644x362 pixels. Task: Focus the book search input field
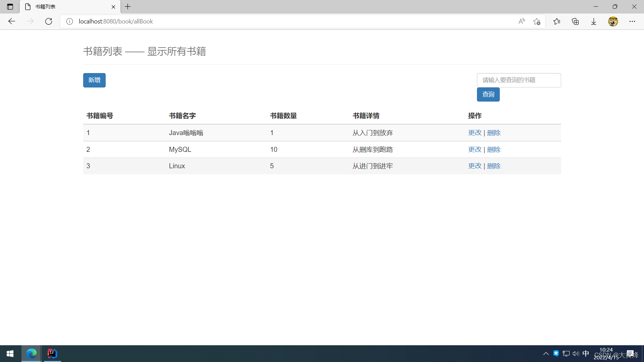(519, 80)
